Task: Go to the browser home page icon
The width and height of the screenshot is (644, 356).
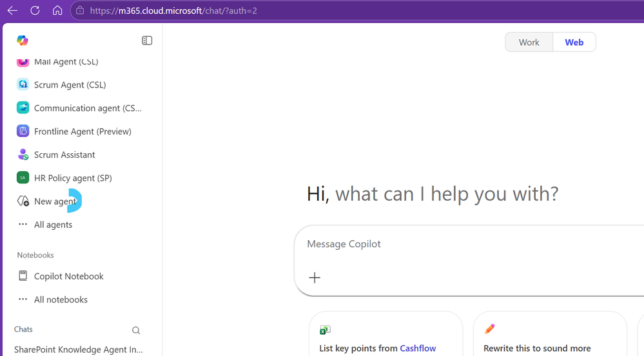Action: tap(57, 11)
